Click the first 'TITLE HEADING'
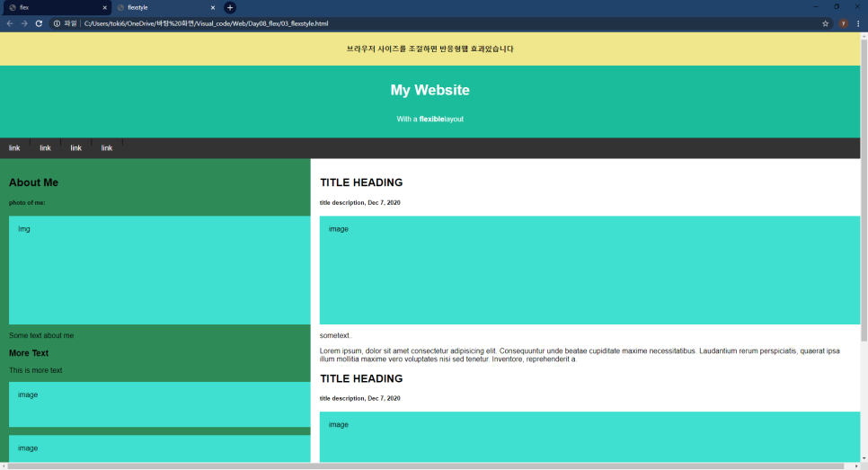Viewport: 868px width, 470px height. pyautogui.click(x=361, y=182)
